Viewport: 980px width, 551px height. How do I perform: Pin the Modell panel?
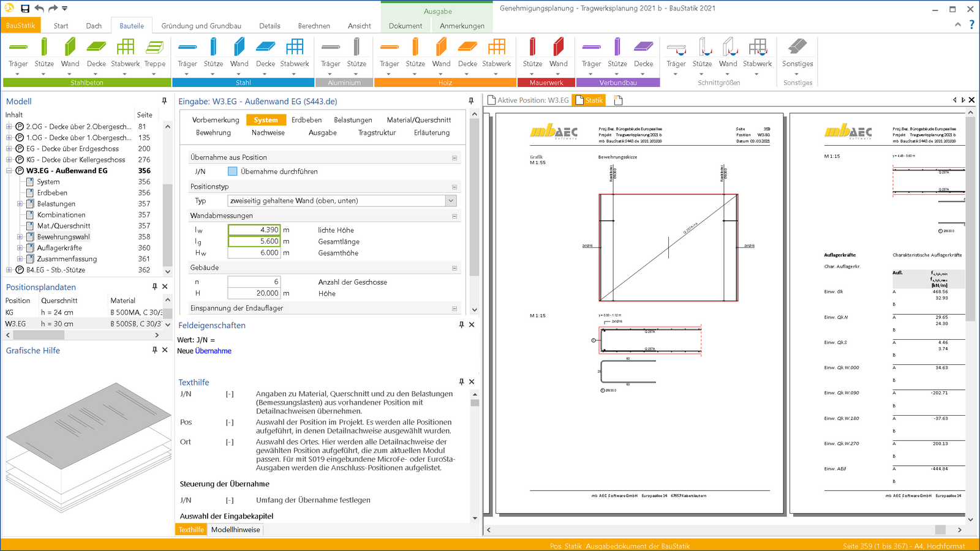[164, 101]
